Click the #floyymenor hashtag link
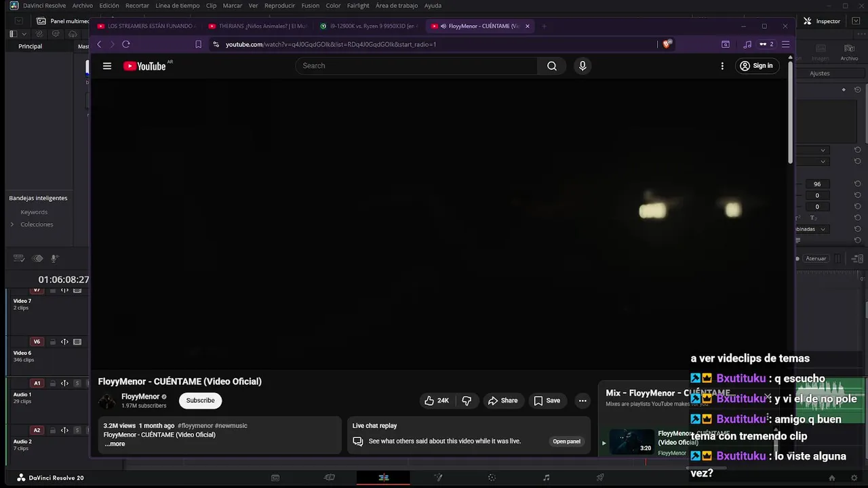868x488 pixels. click(x=195, y=426)
